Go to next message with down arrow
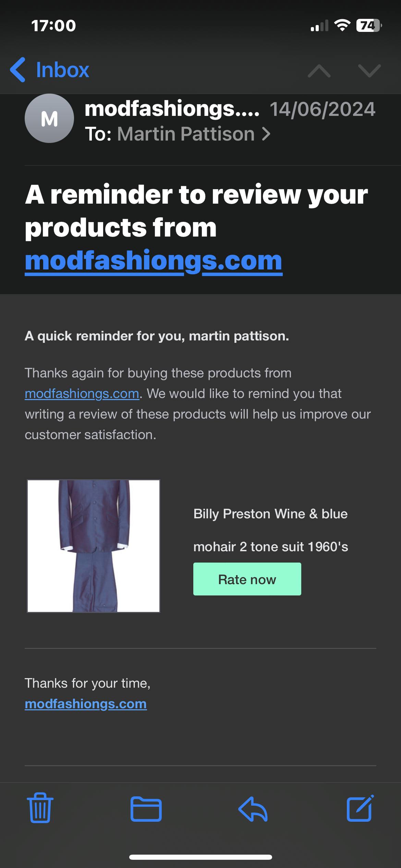This screenshot has width=401, height=868. coord(369,71)
